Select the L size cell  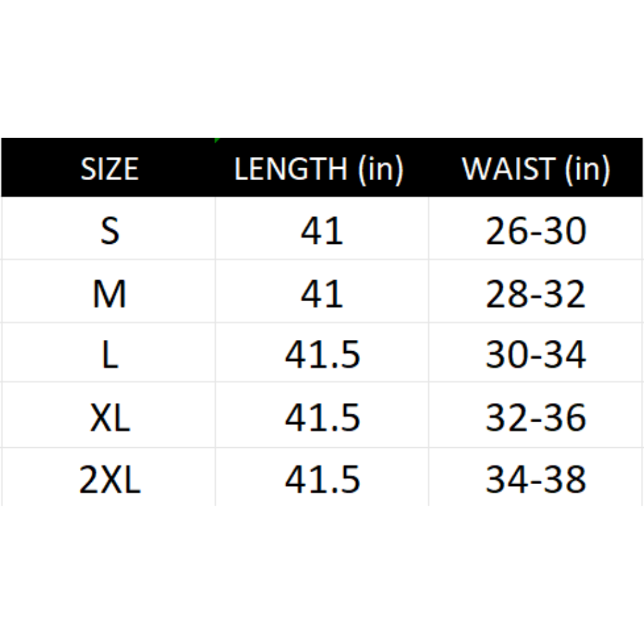coord(109,355)
